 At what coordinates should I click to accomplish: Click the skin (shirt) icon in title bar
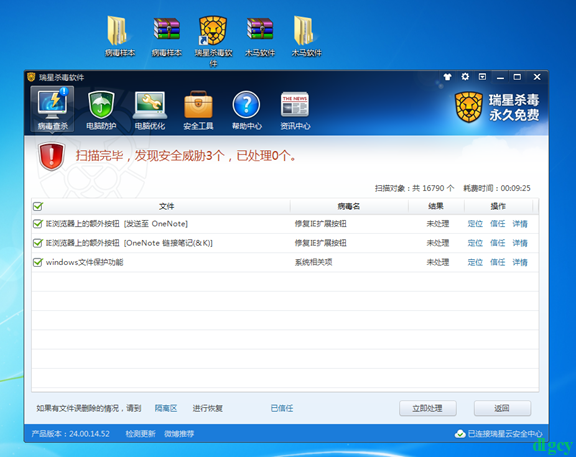[447, 77]
